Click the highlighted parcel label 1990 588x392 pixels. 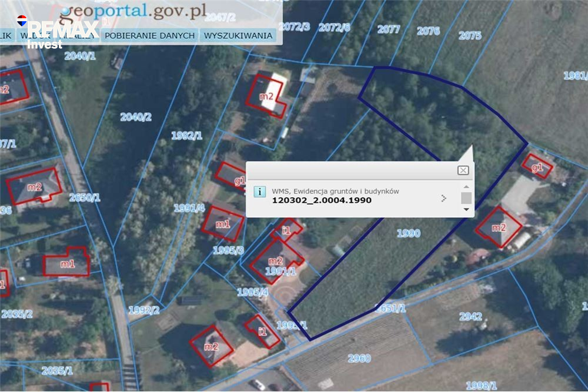409,233
